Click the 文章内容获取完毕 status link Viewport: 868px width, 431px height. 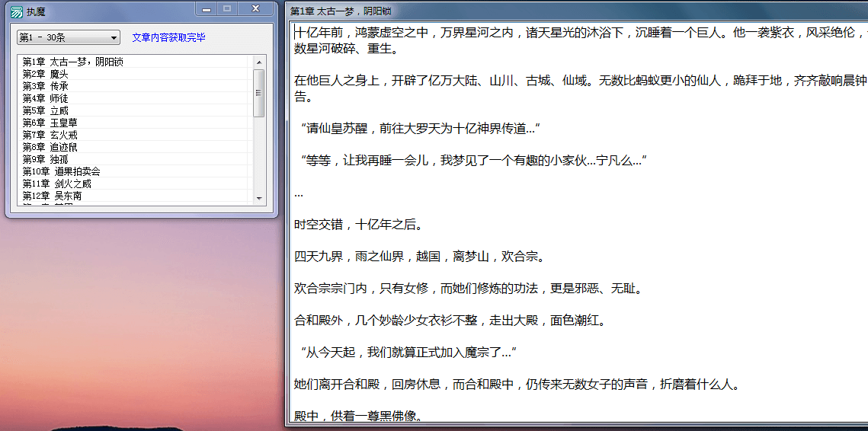(x=168, y=37)
